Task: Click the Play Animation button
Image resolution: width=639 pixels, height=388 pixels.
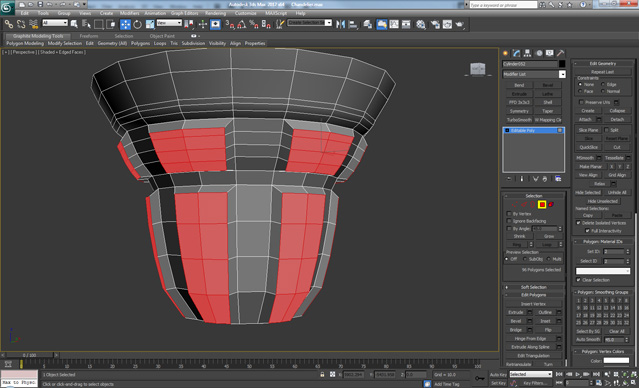Action: tap(578, 374)
